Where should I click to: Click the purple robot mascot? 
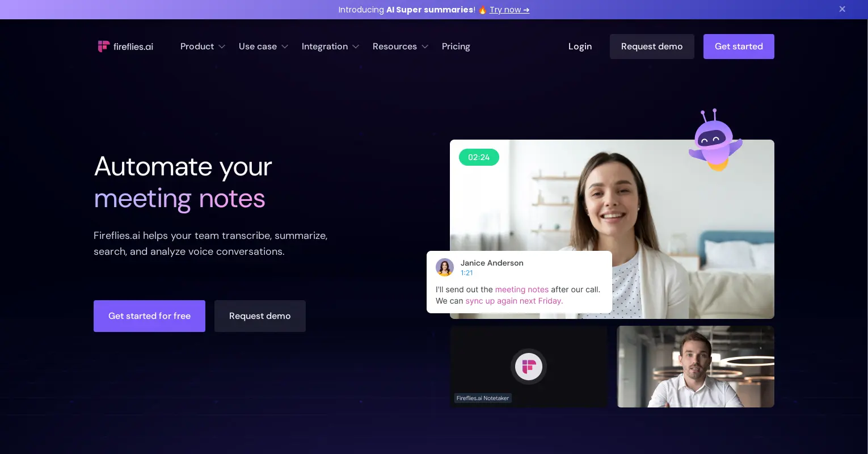point(714,141)
